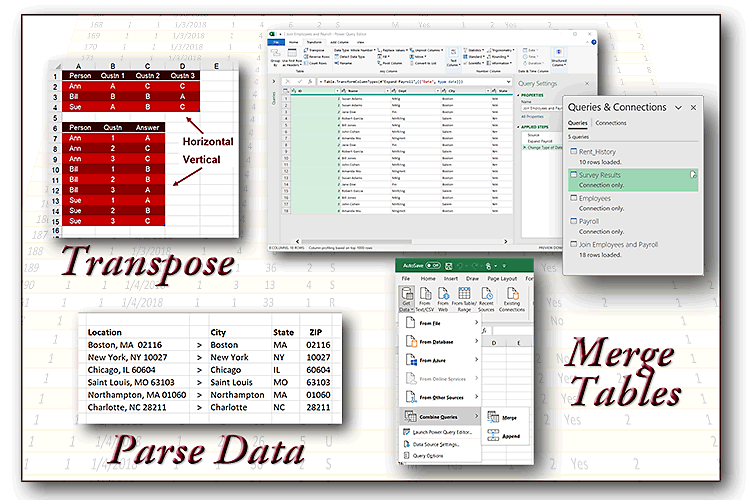Click the table corner icon in Power Query grid
750x500 pixels.
click(x=286, y=91)
